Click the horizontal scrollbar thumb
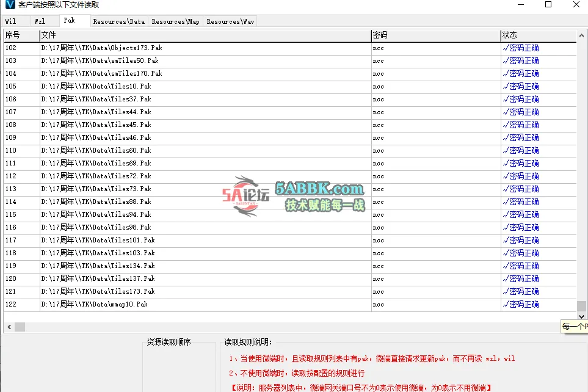Image resolution: width=588 pixels, height=392 pixels. point(20,327)
